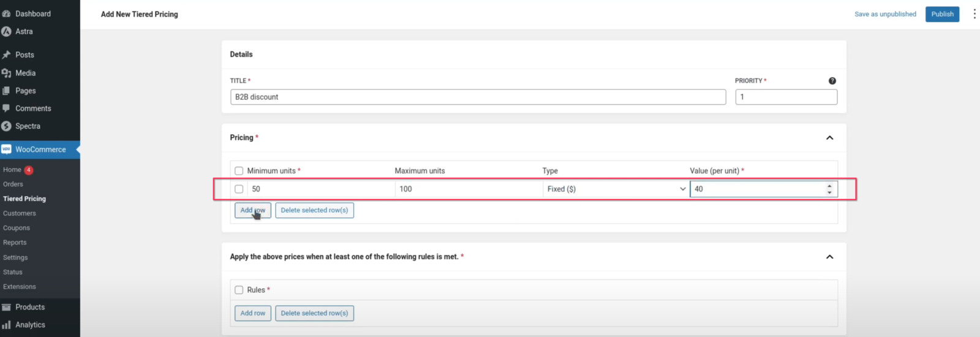Select Tiered Pricing submenu item

coord(24,199)
